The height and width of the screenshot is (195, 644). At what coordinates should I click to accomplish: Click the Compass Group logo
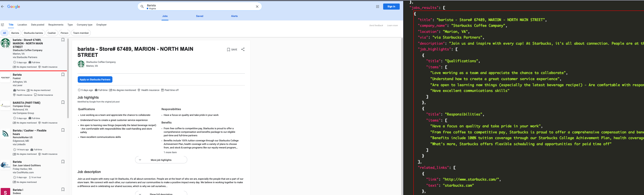click(5, 106)
